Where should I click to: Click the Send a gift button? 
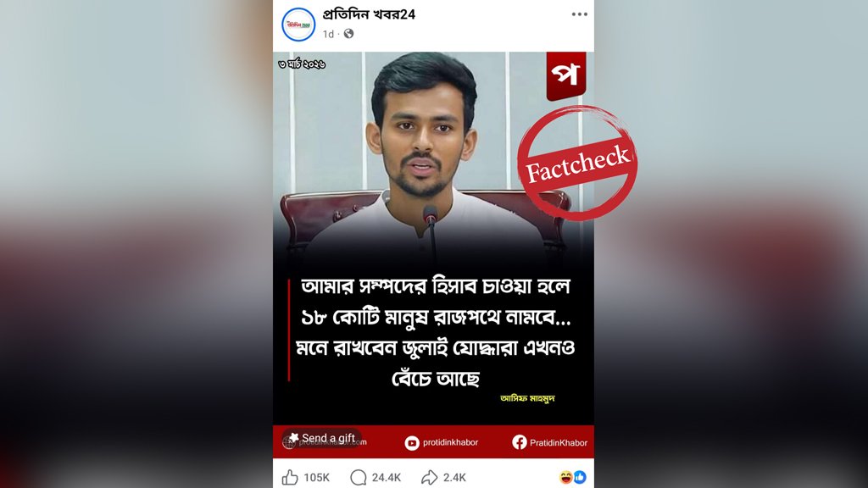[321, 438]
